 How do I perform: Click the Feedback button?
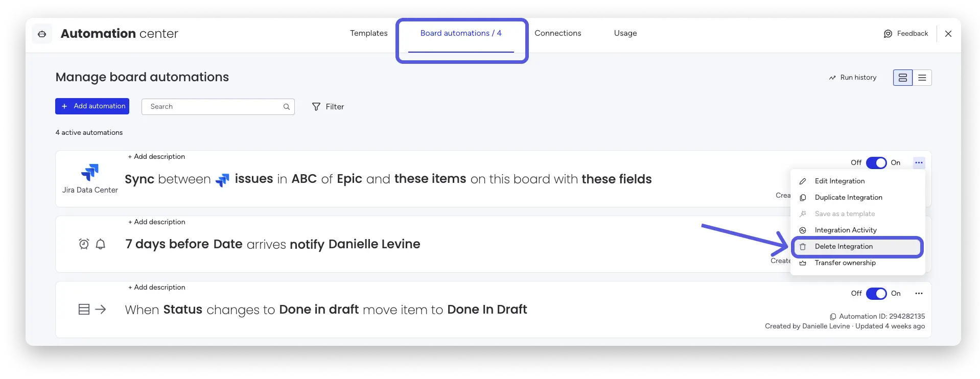click(906, 34)
